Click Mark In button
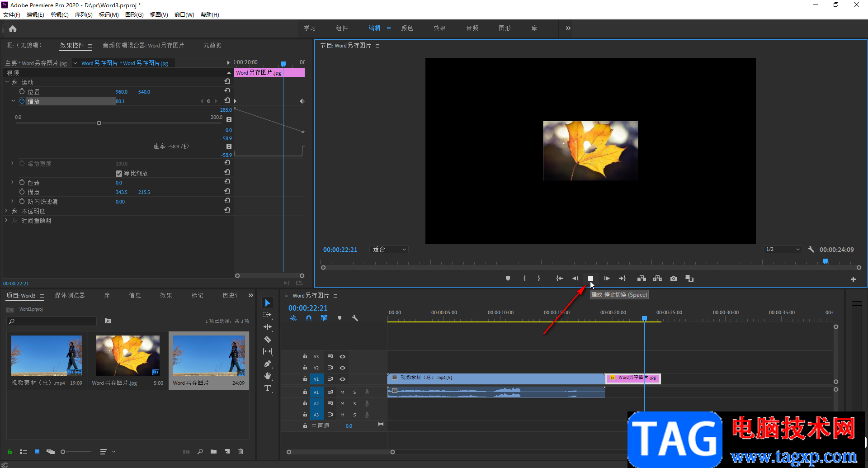 [524, 279]
